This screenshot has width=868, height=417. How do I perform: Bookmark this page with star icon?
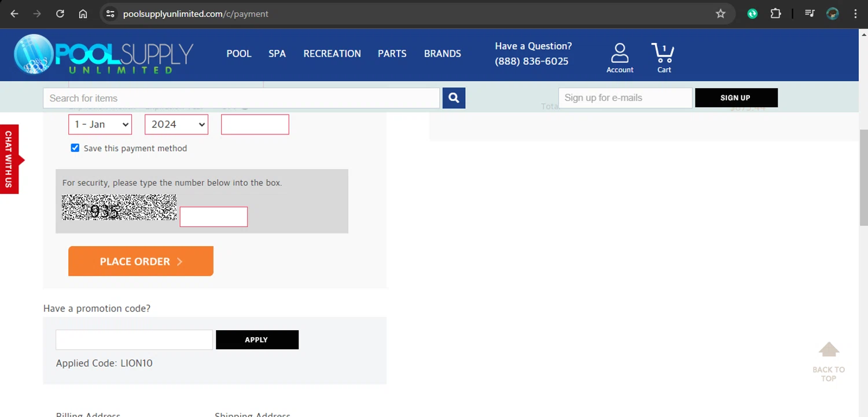tap(720, 14)
